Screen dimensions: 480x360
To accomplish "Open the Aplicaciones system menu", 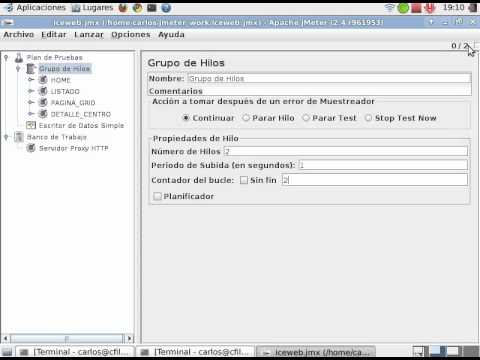I will click(36, 7).
